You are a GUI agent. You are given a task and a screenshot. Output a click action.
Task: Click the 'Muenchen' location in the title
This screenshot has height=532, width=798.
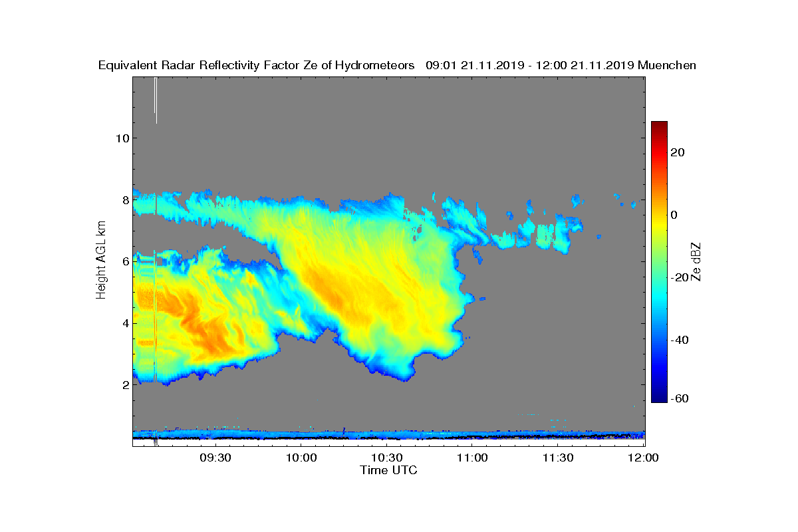[667, 65]
